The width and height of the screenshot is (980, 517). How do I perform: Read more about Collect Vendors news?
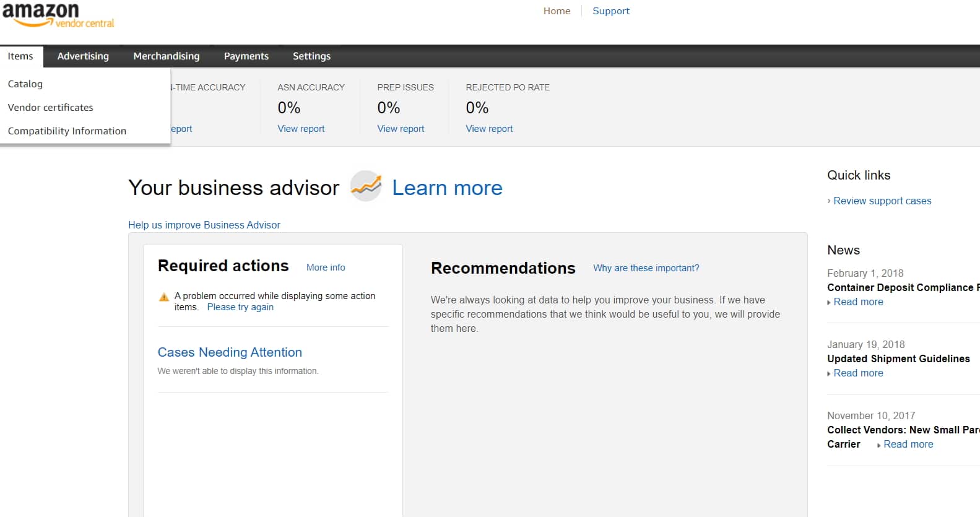pos(908,445)
